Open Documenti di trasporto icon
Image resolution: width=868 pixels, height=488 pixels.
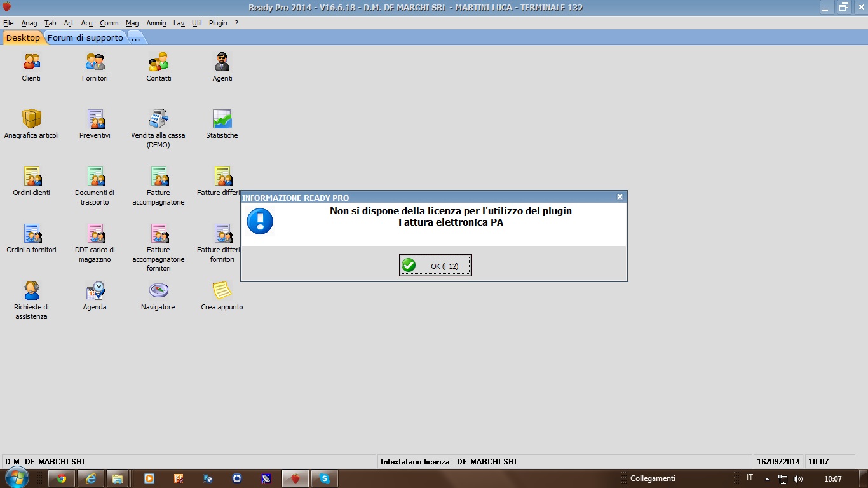coord(95,176)
